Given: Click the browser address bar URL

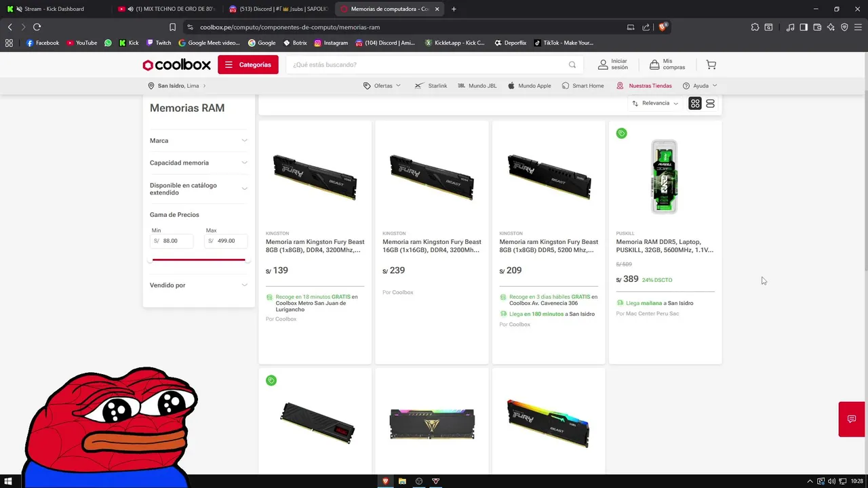Looking at the screenshot, I should (290, 27).
